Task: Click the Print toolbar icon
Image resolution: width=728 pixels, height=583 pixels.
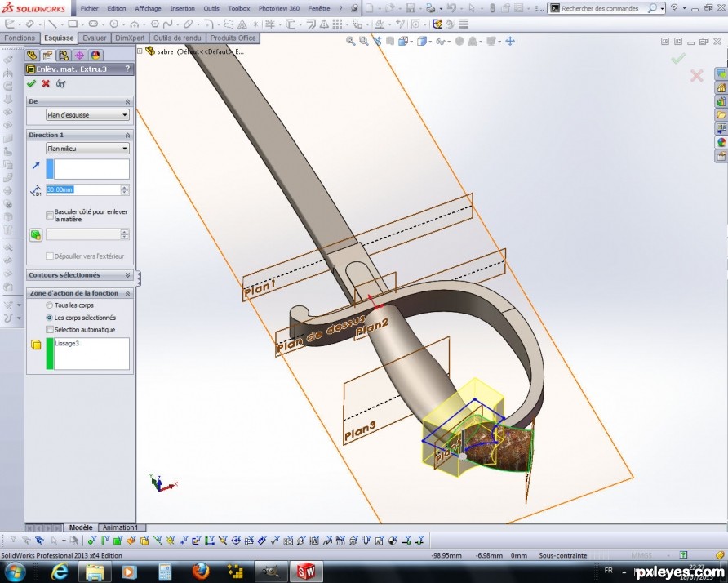Action: pyautogui.click(x=430, y=8)
